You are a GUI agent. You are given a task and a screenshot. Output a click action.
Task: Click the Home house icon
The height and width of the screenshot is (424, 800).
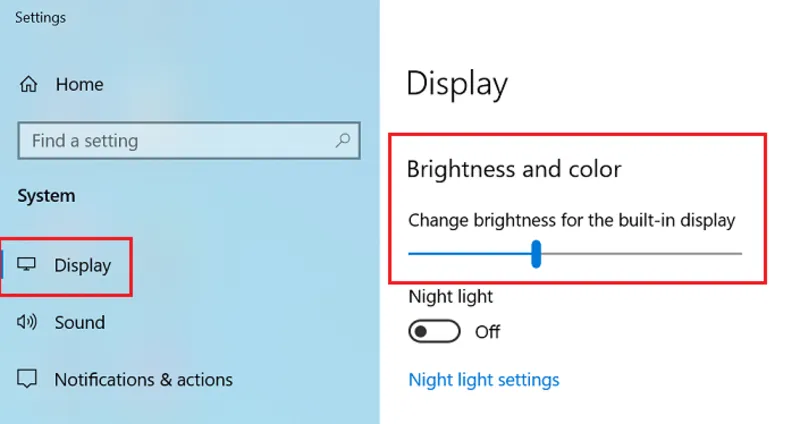29,84
